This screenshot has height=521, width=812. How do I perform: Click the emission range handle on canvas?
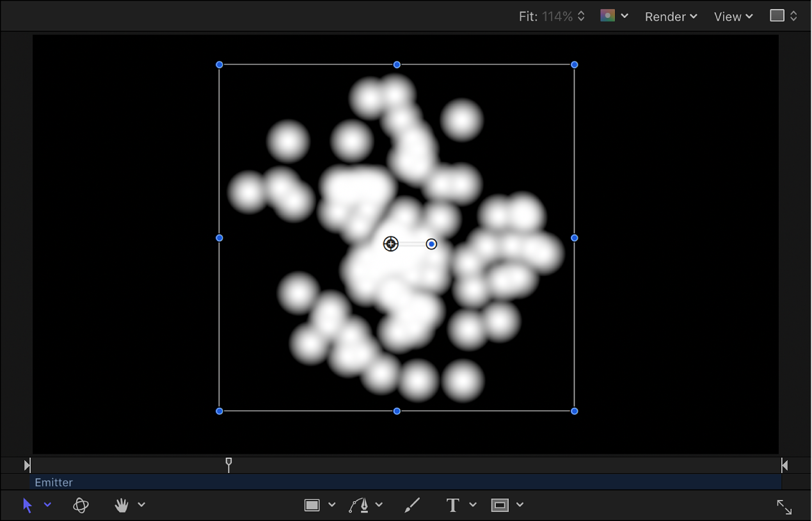pos(431,244)
